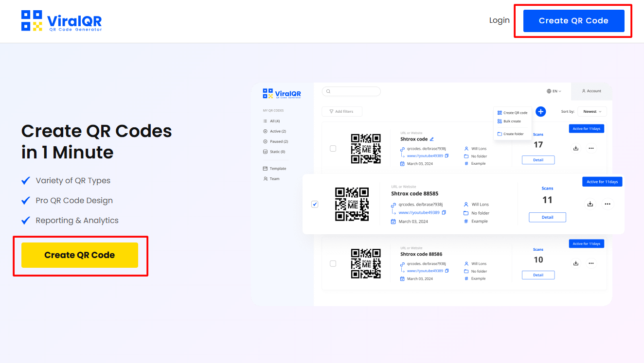This screenshot has width=644, height=363.
Task: Click the yellow Create QR Code button
Action: (x=80, y=255)
